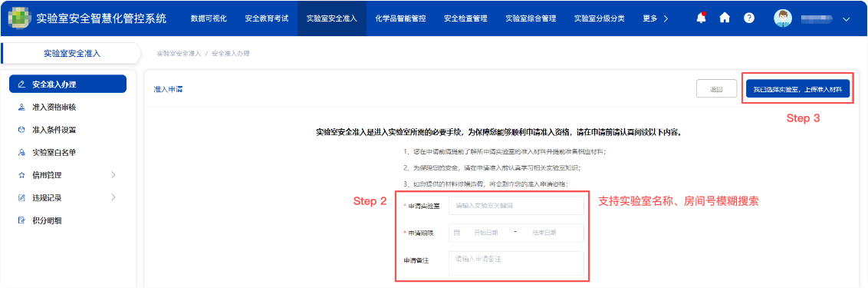Focus 申请备注 textarea
868x288 pixels.
[516, 263]
